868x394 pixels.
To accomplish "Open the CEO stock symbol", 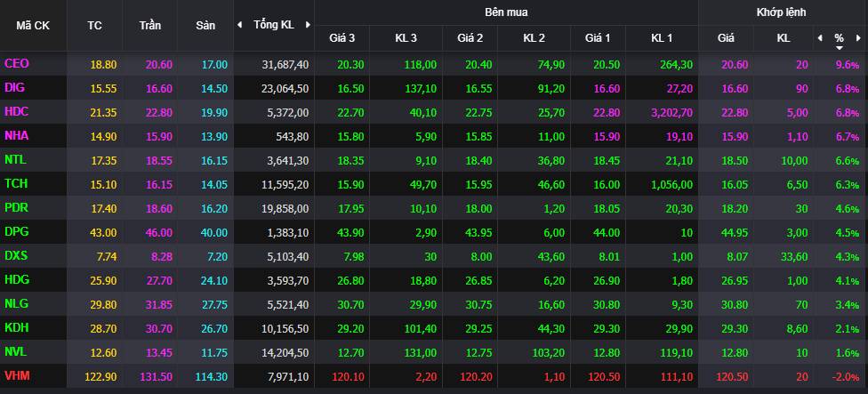I will pos(16,64).
